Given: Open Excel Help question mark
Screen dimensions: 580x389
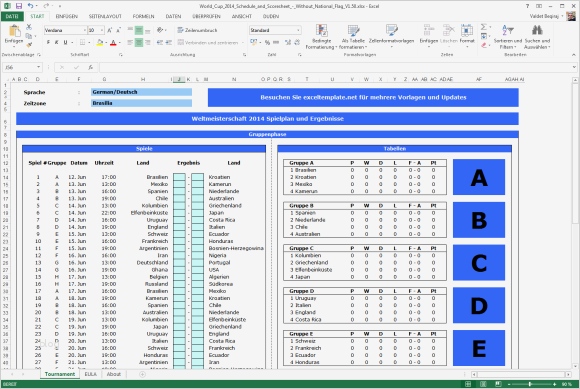Looking at the screenshot, I should (x=527, y=6).
